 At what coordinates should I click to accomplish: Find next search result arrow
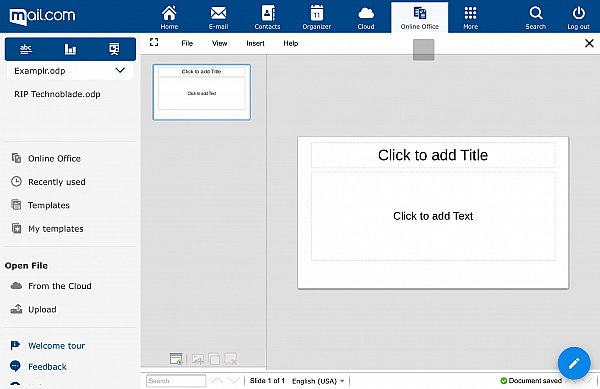tap(233, 381)
